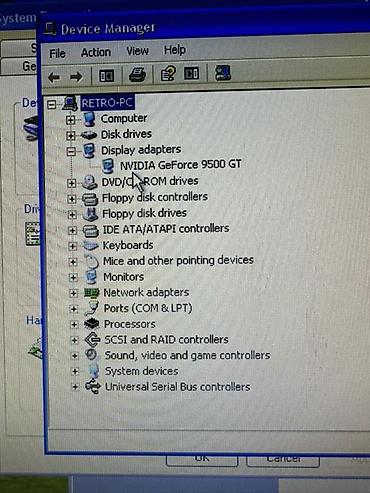Click the Sound controllers speaker icon
Image resolution: width=370 pixels, height=493 pixels.
tap(91, 354)
